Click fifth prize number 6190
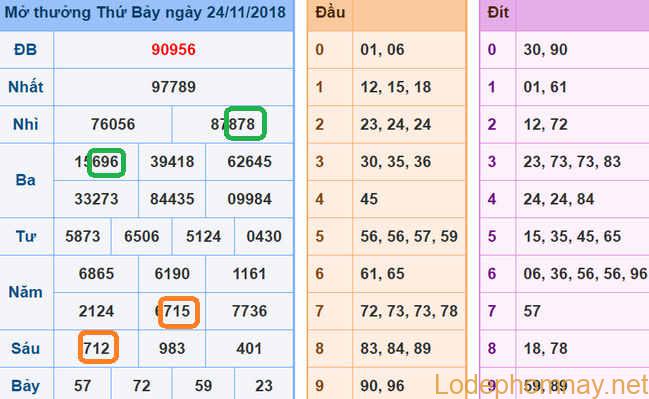This screenshot has width=649, height=399. [172, 274]
